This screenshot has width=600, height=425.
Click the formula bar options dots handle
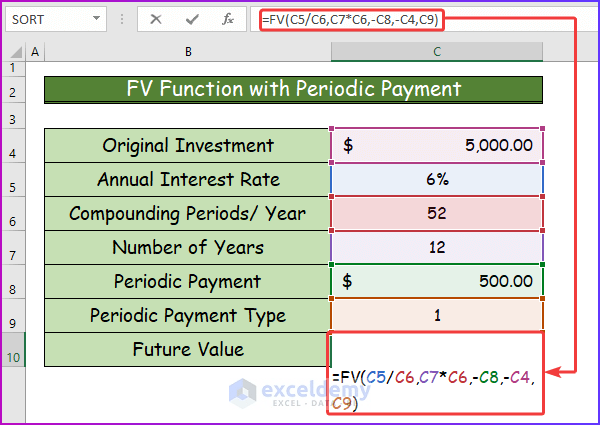tap(122, 19)
